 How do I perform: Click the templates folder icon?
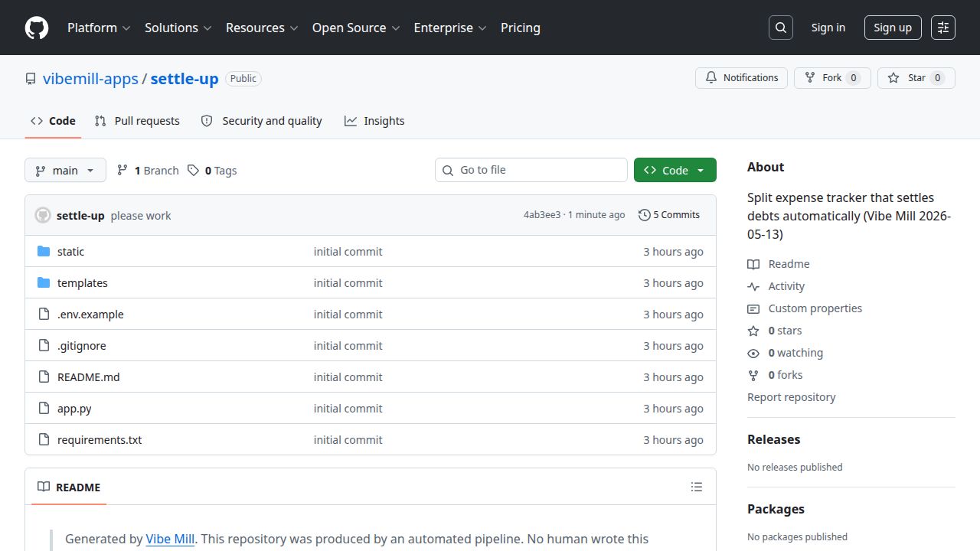click(x=44, y=283)
